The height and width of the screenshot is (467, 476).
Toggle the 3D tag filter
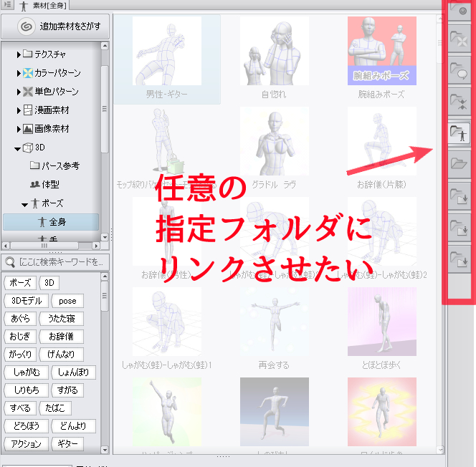[x=49, y=283]
